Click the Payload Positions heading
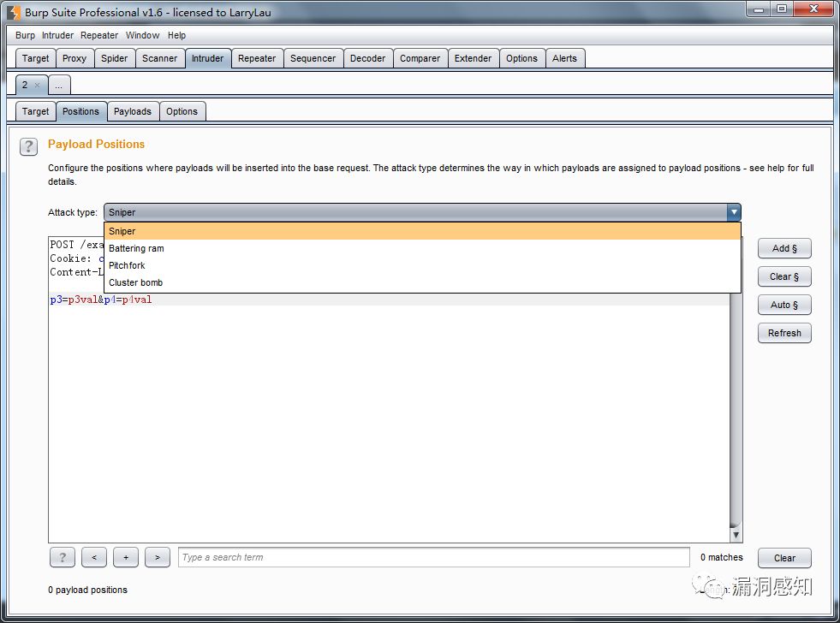The image size is (840, 623). click(97, 144)
